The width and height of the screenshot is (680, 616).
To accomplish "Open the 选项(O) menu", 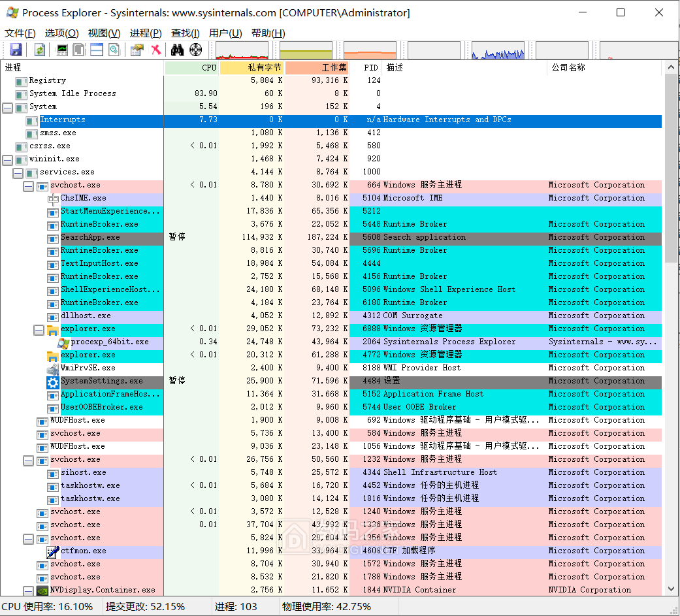I will pyautogui.click(x=61, y=33).
